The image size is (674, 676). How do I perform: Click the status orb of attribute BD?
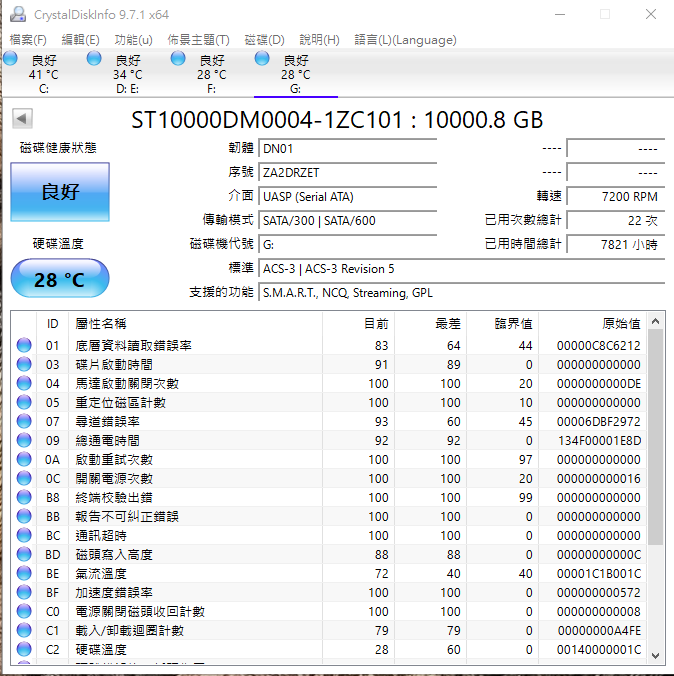pos(24,554)
